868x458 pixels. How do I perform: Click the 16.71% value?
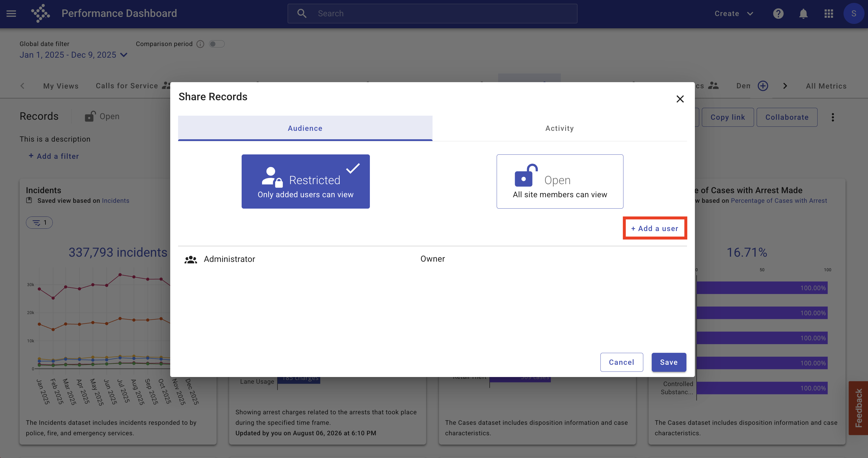coord(747,252)
